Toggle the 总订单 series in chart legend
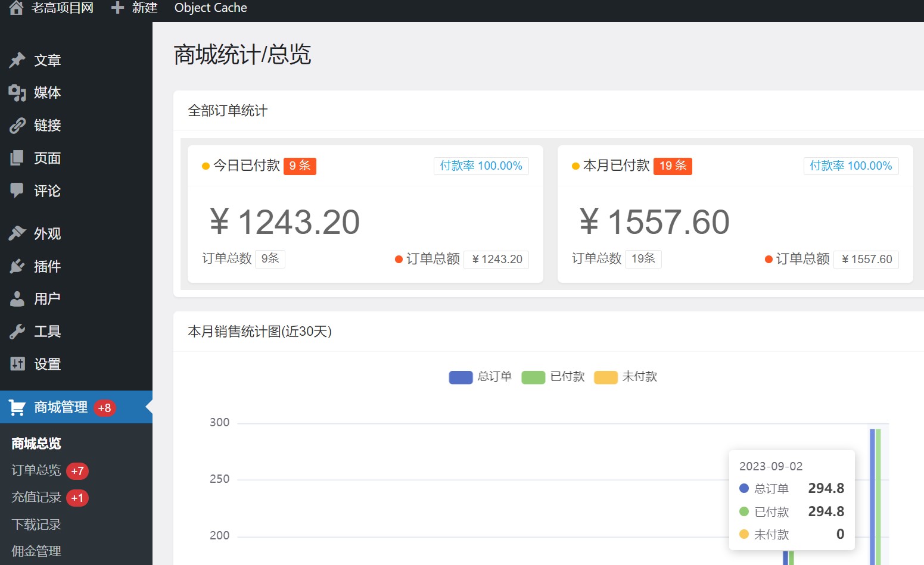 (480, 377)
